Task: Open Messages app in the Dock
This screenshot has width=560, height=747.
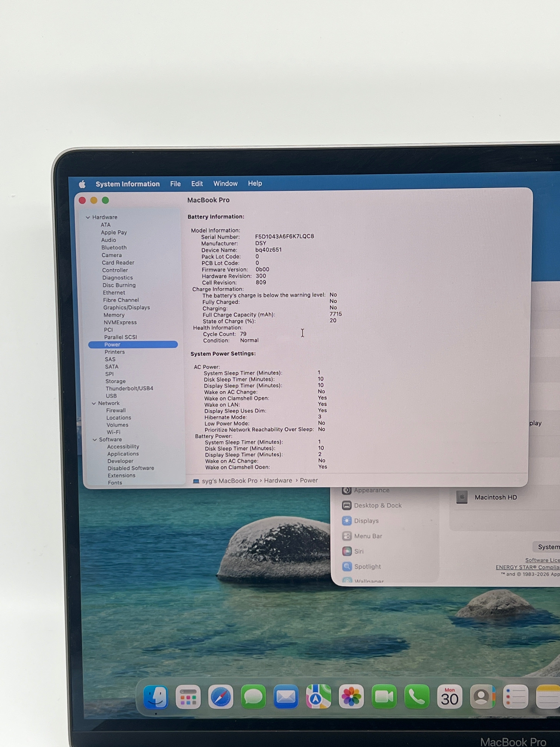Action: 253,697
